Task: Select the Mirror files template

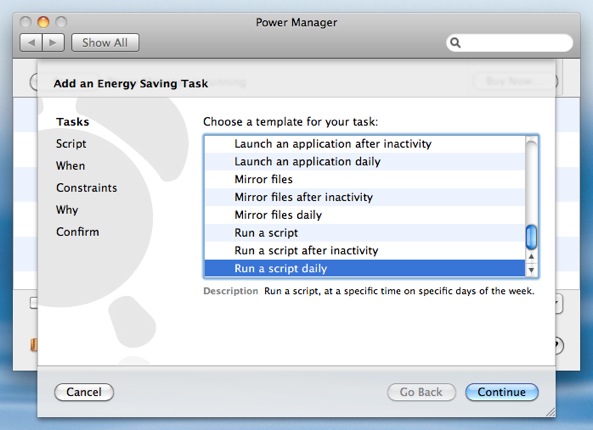Action: click(365, 179)
